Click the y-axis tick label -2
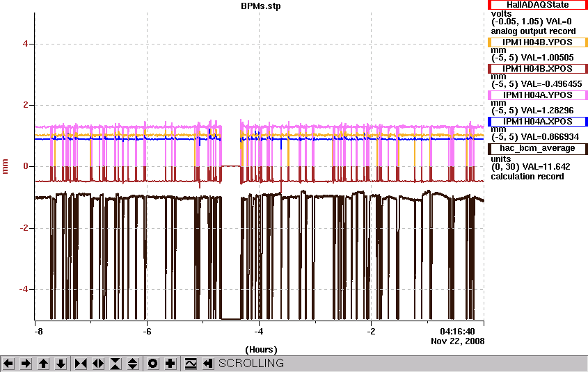 pos(24,228)
